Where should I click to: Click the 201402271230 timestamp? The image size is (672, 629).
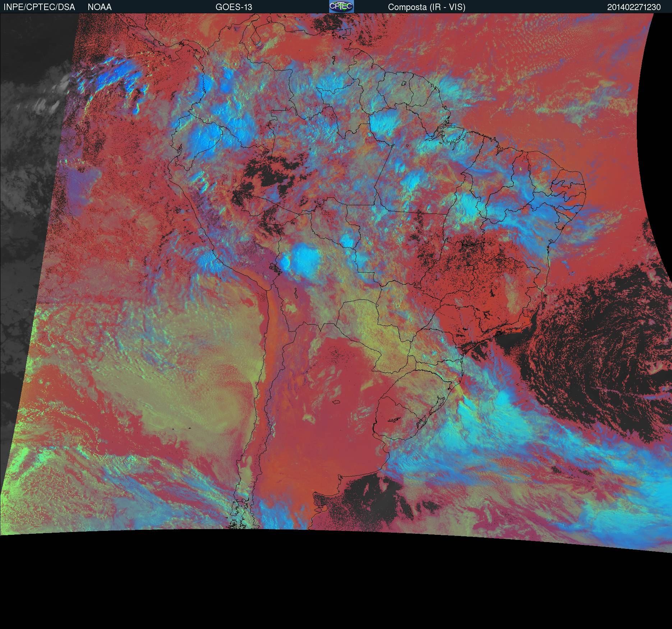(634, 7)
